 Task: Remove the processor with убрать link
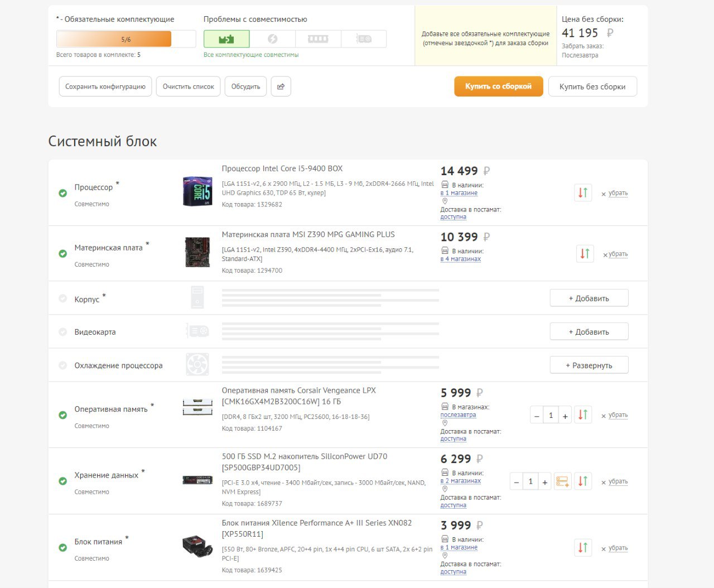[618, 193]
